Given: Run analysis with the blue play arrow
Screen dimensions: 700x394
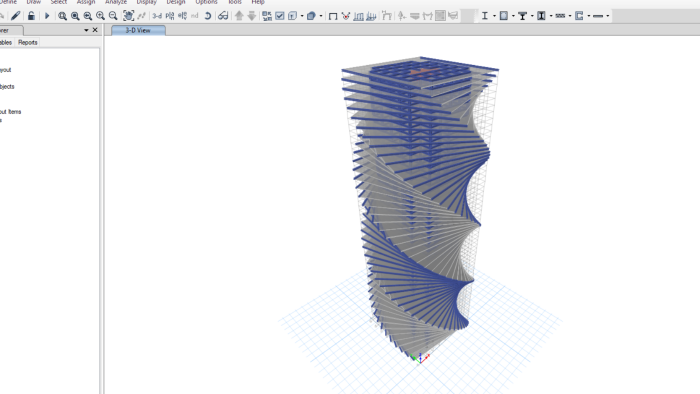Looking at the screenshot, I should [x=46, y=16].
